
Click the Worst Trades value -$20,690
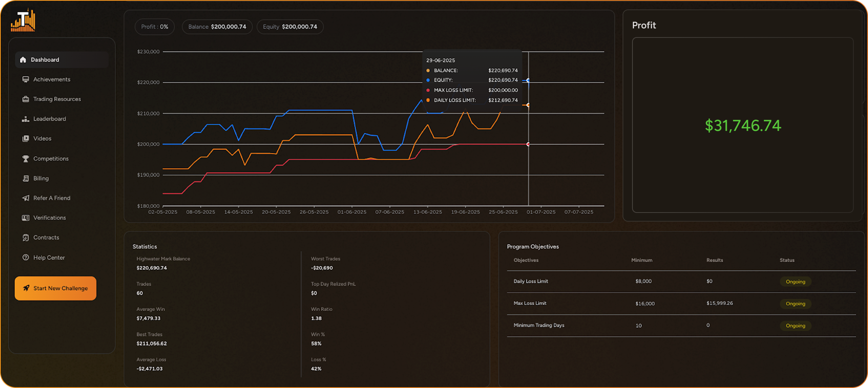point(322,268)
